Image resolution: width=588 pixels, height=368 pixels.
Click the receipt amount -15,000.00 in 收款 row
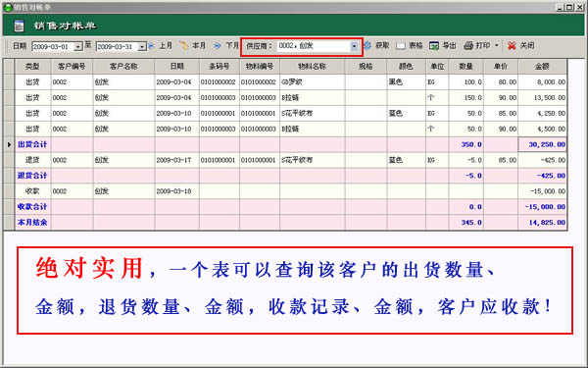[x=542, y=191]
